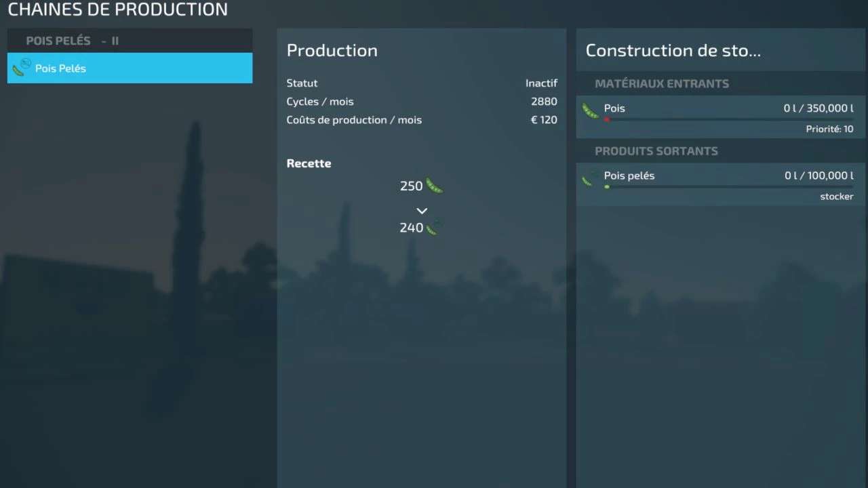Screen dimensions: 868x488
Task: Click the Cycles / mois value 2880
Action: coord(544,102)
